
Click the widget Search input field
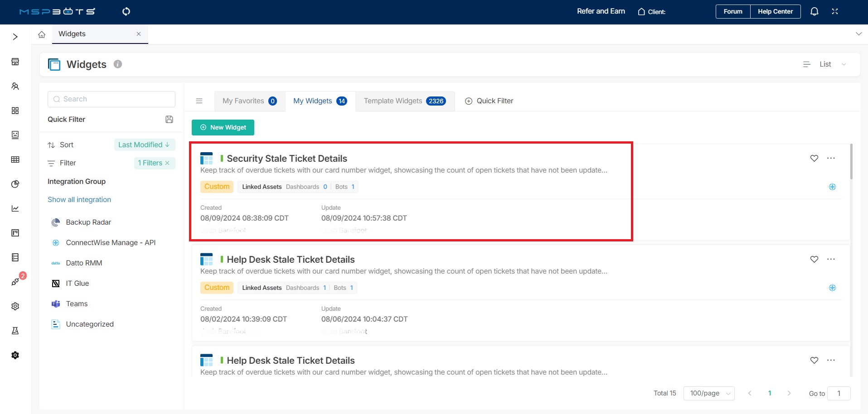(x=112, y=99)
